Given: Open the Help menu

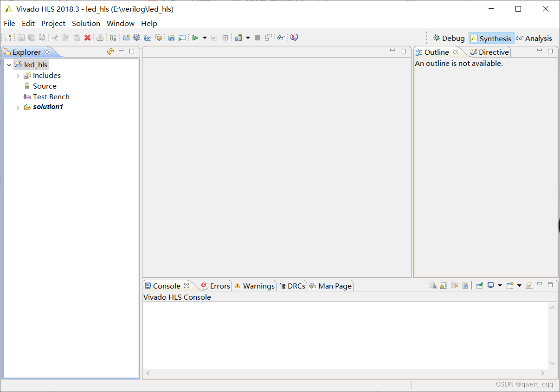Looking at the screenshot, I should tap(149, 23).
